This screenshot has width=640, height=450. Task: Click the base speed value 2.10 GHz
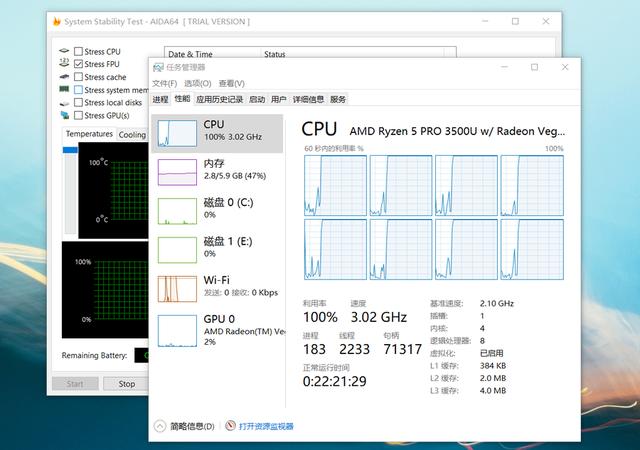497,303
